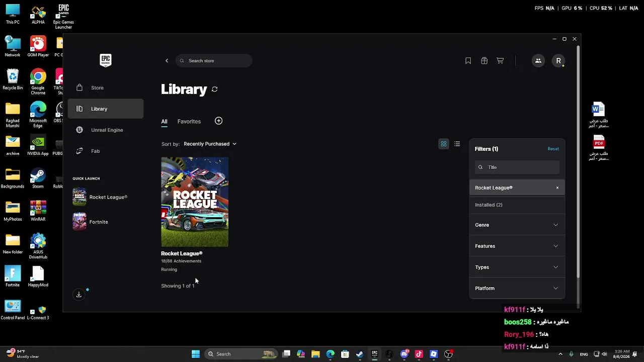Select the Recycle Bin icon
This screenshot has height=362, width=644.
click(x=13, y=80)
